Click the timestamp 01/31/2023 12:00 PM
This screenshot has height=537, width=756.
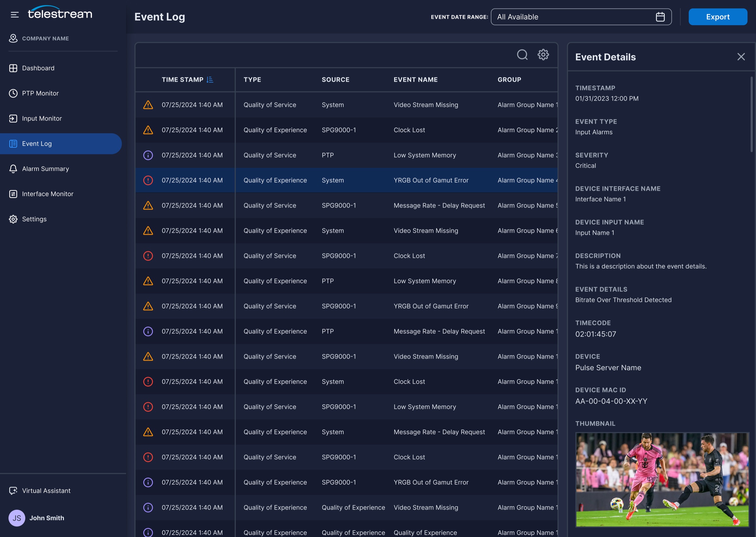pos(607,99)
